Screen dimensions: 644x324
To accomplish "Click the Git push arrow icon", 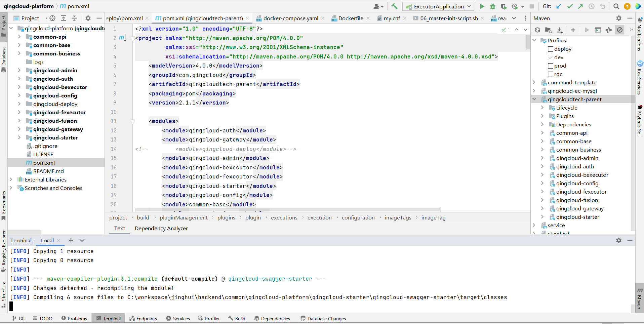I will click(580, 6).
